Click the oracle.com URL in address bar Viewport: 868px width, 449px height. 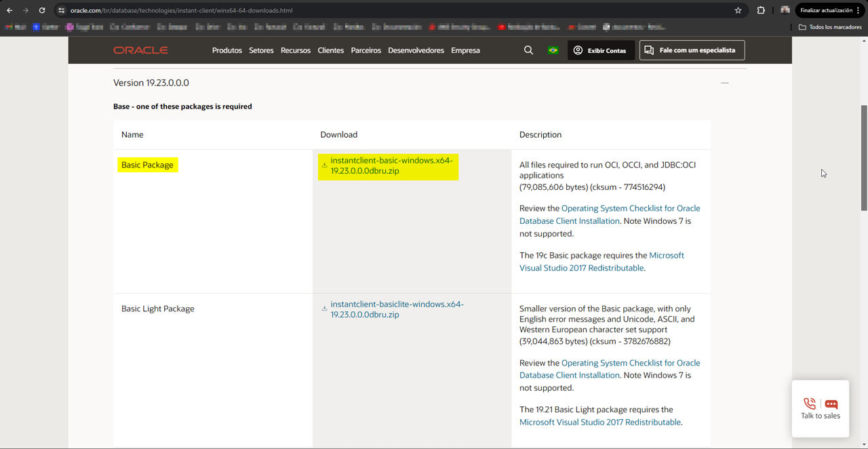(182, 10)
